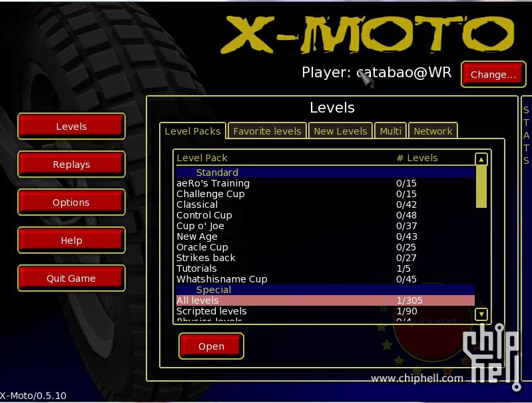Click scroll up arrow in level list
This screenshot has width=532, height=403.
pyautogui.click(x=481, y=159)
